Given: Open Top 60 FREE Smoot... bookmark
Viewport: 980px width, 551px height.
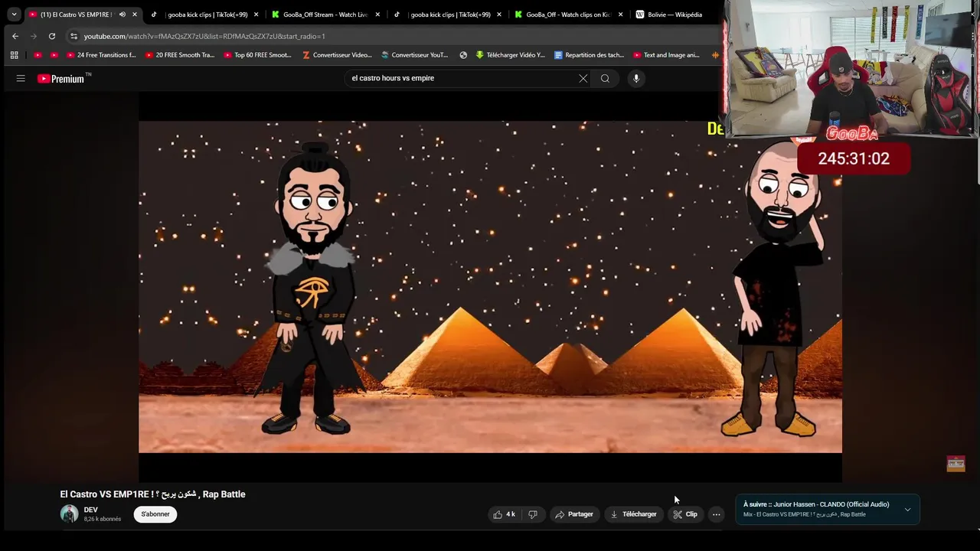Looking at the screenshot, I should [x=257, y=55].
